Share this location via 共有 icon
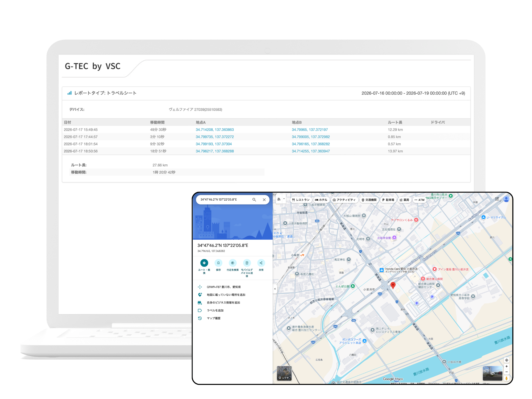The image size is (532, 399). click(261, 263)
